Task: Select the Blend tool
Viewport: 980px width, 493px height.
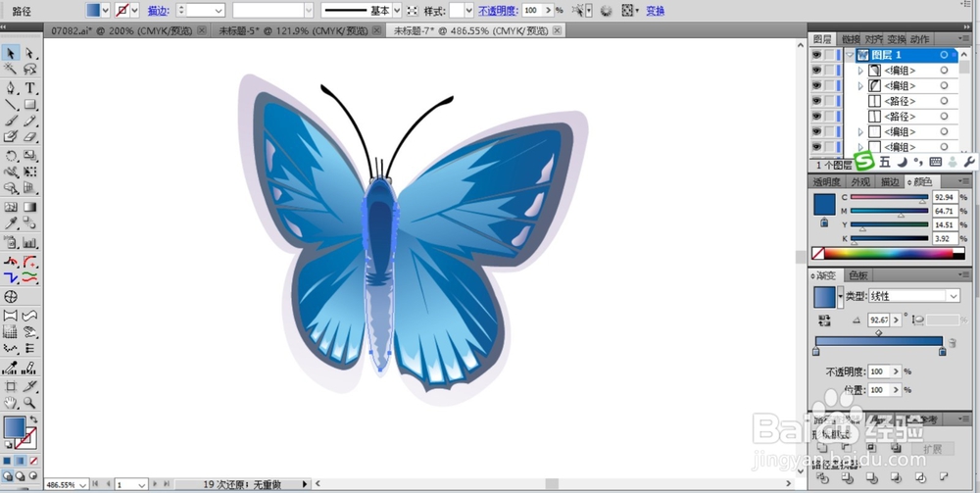Action: coord(29,223)
